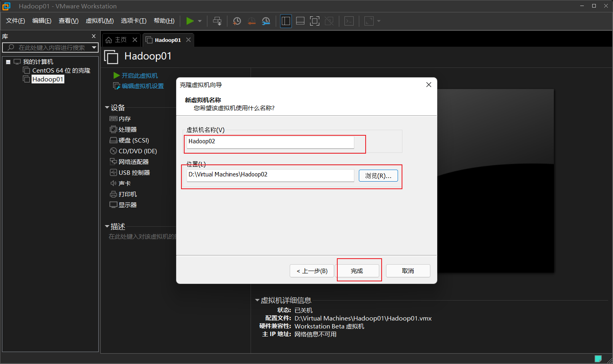The image size is (613, 364).
Task: Toggle the thumbnail bar view icon
Action: (300, 21)
